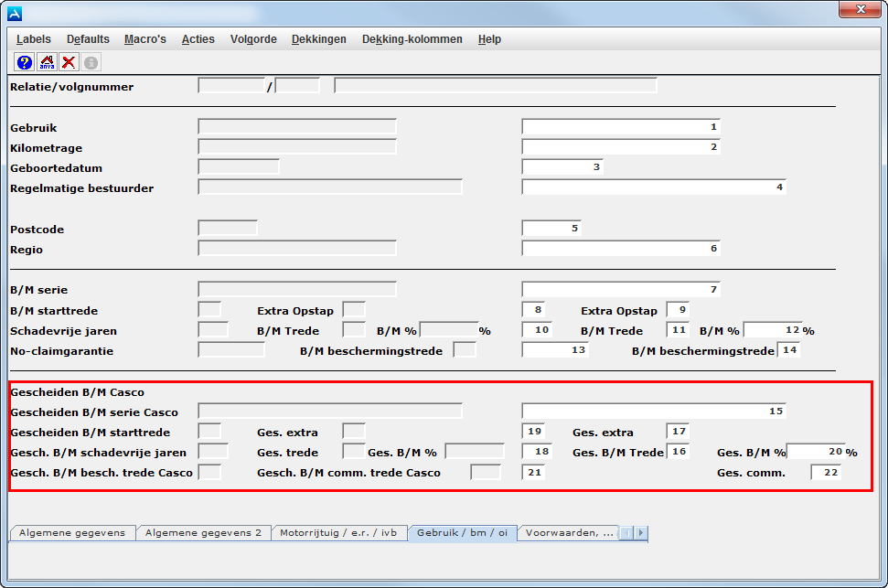The width and height of the screenshot is (888, 588).
Task: Switch to the Algemene gegevens 2 tab
Action: [x=203, y=532]
